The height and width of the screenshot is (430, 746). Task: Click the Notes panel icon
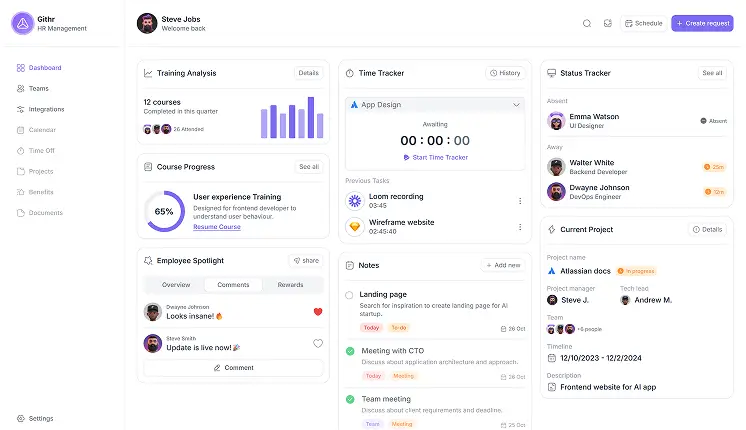[x=350, y=265]
